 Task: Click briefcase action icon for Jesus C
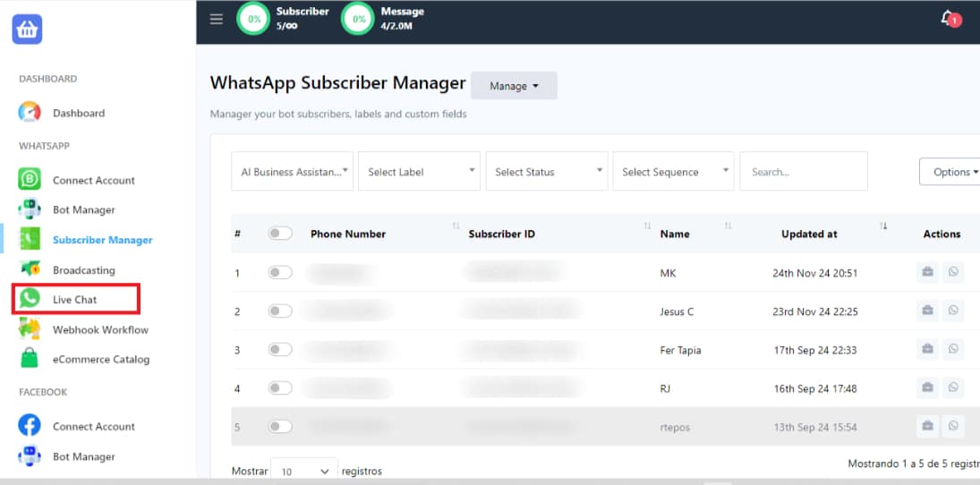tap(927, 311)
